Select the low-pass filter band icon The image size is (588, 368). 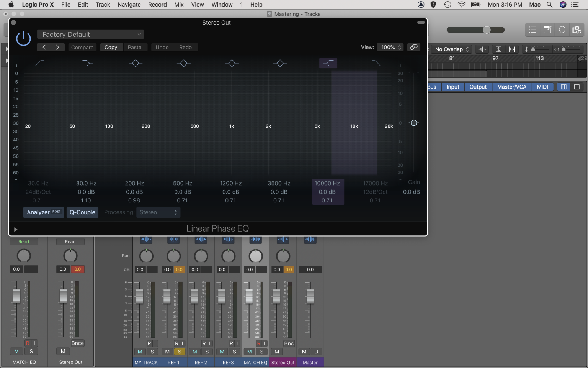coord(376,63)
